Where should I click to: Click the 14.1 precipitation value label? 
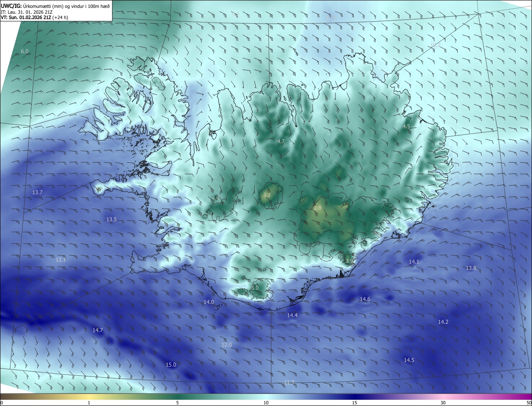(414, 262)
